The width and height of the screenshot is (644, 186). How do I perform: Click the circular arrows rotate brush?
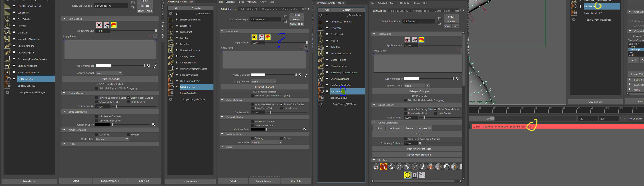pos(391,167)
